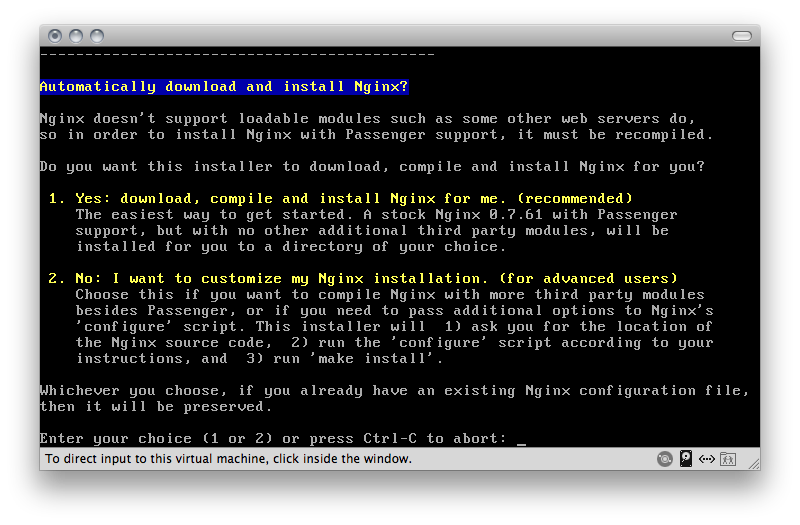
Task: Click the 'Enter your choice' prompt cursor
Action: coord(521,443)
